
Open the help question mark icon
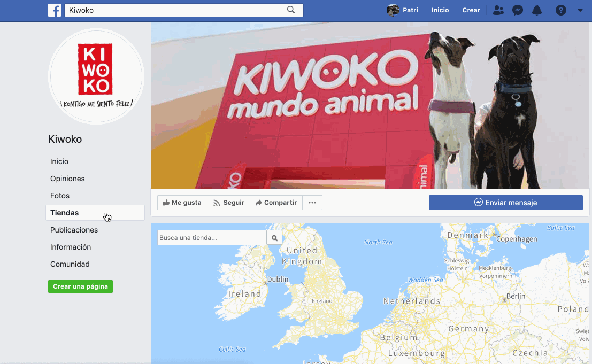click(x=561, y=10)
